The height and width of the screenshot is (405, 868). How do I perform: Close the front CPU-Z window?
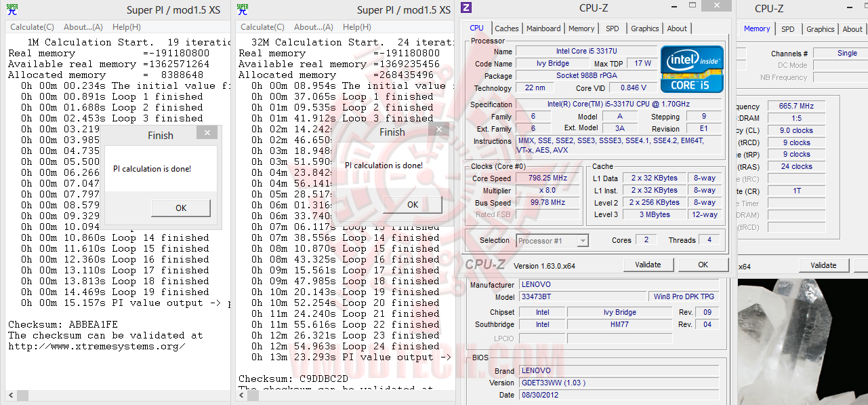pyautogui.click(x=716, y=6)
